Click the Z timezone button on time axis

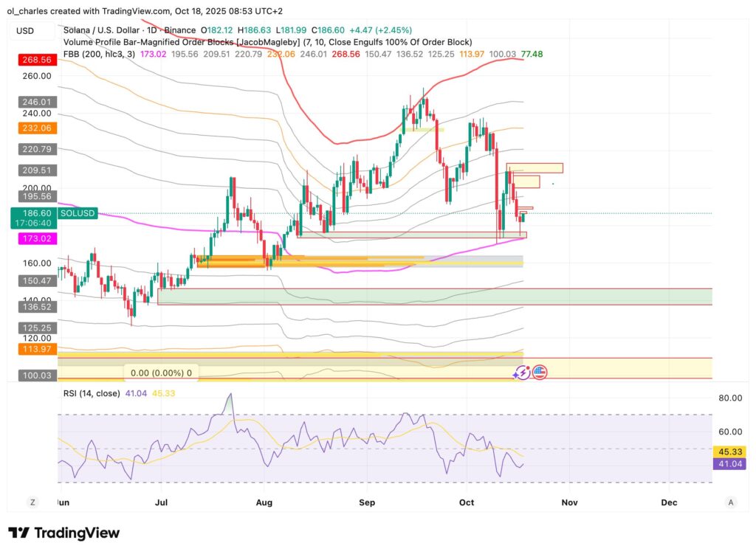(32, 502)
